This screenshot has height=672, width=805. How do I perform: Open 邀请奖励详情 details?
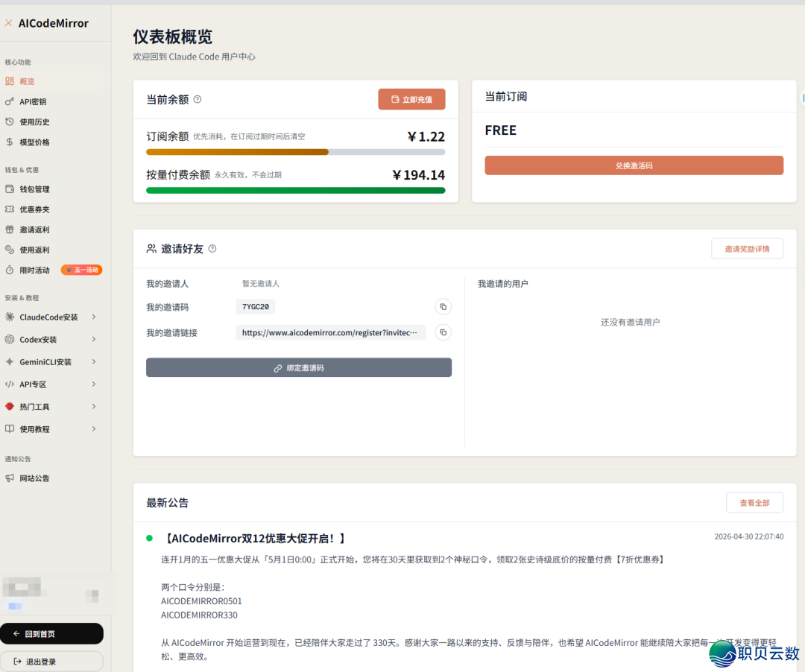coord(747,249)
